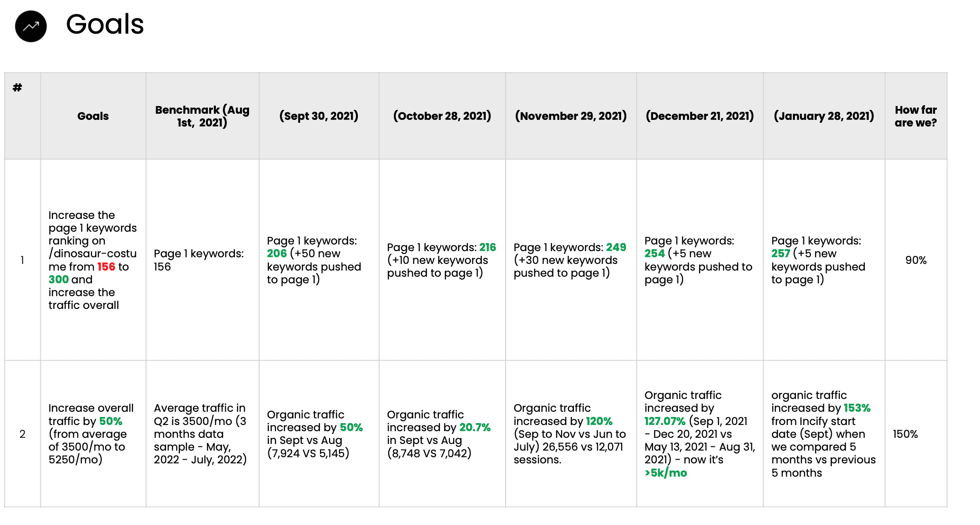Select the (November 29, 2021) column header
This screenshot has height=525, width=980.
(570, 116)
